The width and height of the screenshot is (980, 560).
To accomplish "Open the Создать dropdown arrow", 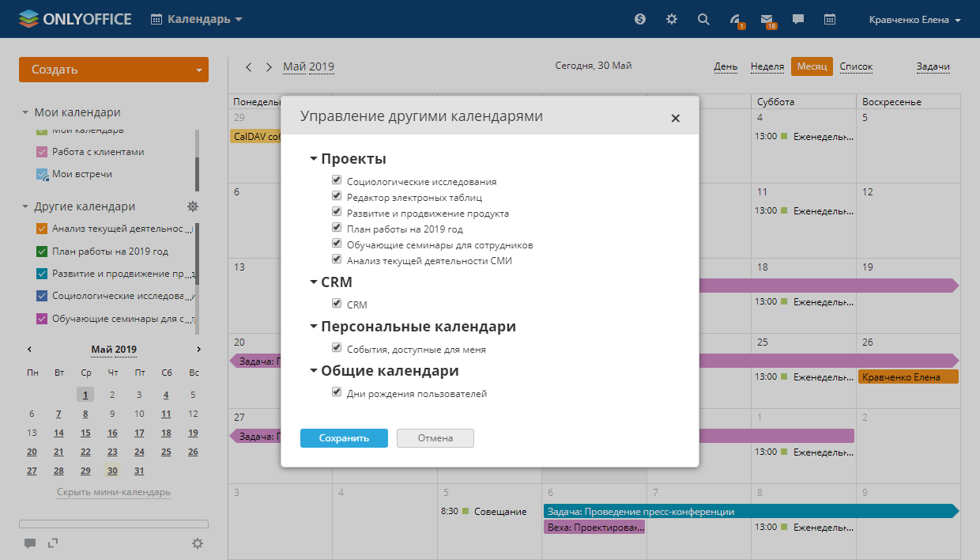I will click(x=198, y=70).
